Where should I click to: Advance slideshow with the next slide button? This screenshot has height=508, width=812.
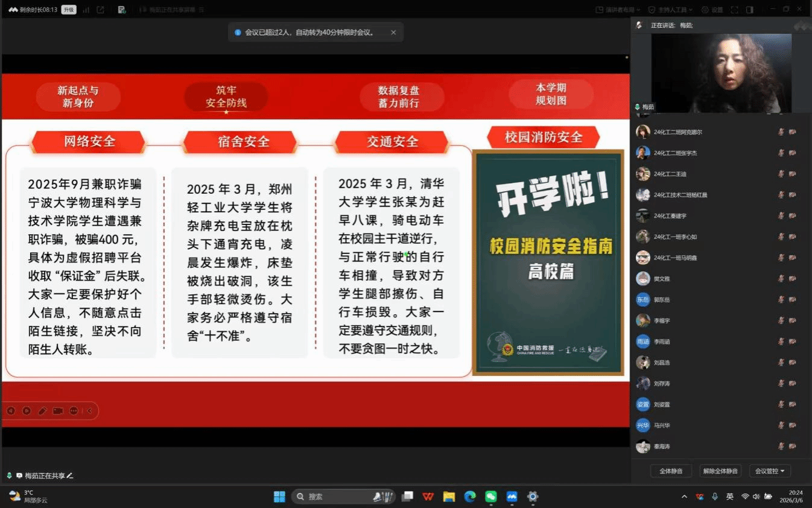tap(27, 411)
